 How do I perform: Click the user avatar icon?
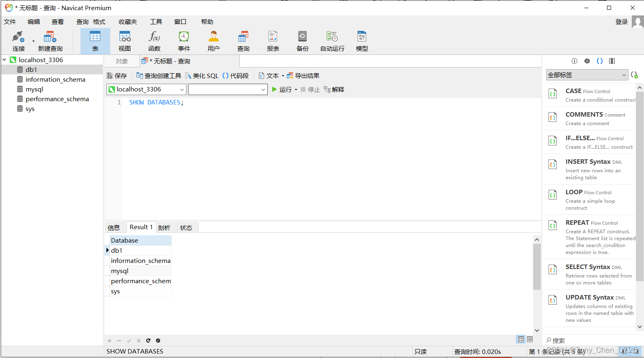(x=637, y=22)
